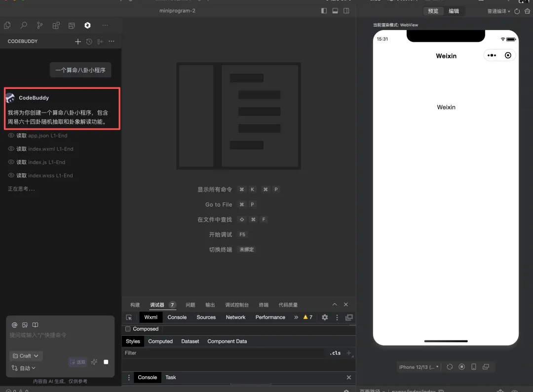Click the attach image icon in chat input
The image size is (533, 392).
[x=25, y=325]
